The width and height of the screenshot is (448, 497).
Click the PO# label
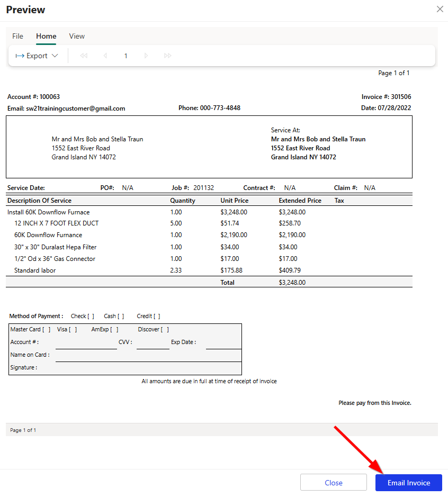(x=107, y=188)
